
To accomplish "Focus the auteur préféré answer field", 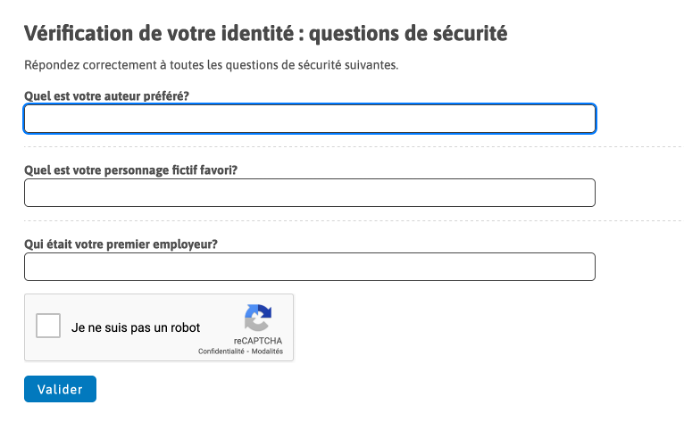I will tap(310, 119).
